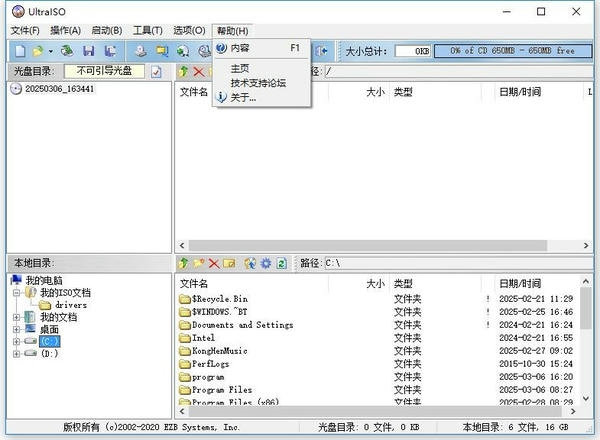
Task: Click the Compress image toolbar icon
Action: [162, 51]
